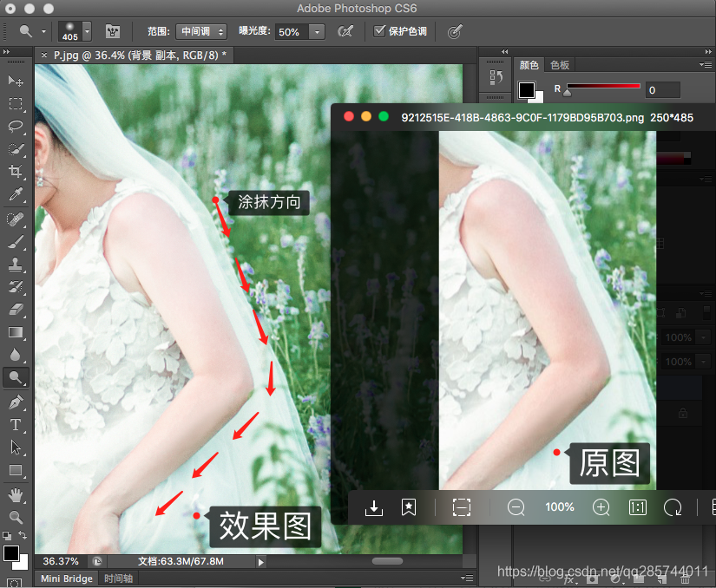Click the foreground color swatch in Color panel

tap(527, 90)
